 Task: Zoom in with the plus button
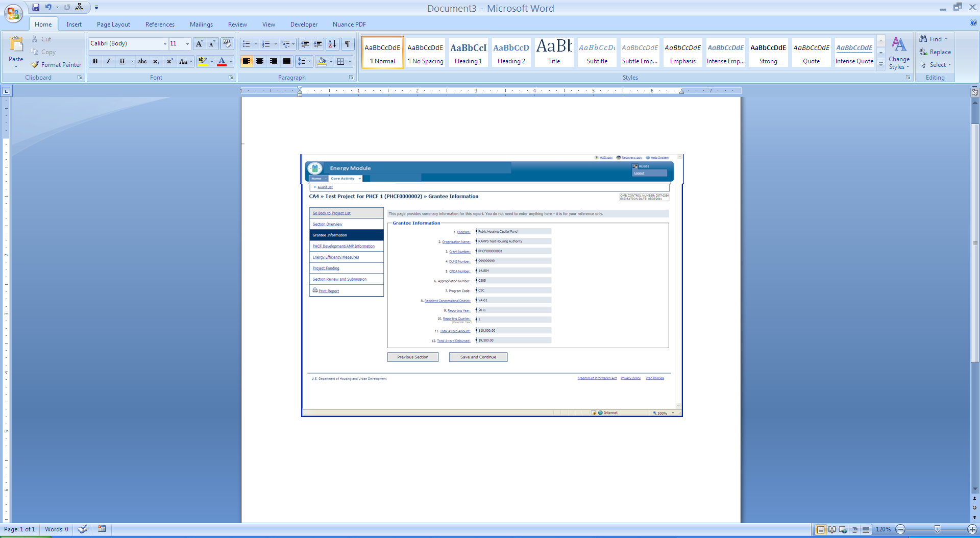coord(972,529)
